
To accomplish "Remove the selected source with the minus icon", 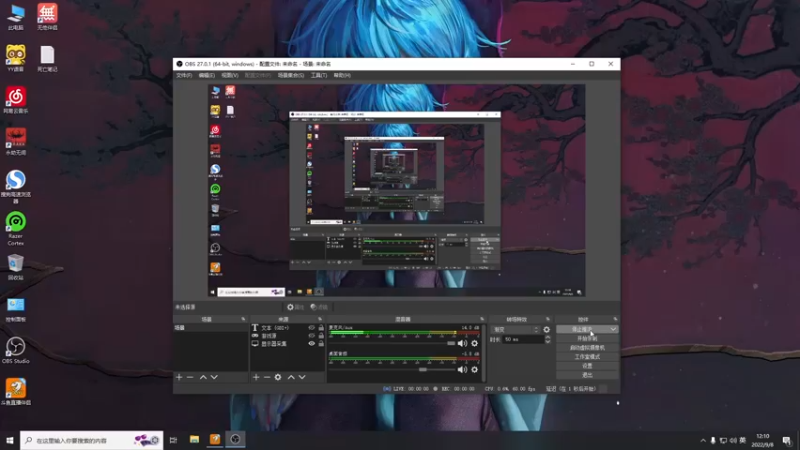I will [267, 377].
